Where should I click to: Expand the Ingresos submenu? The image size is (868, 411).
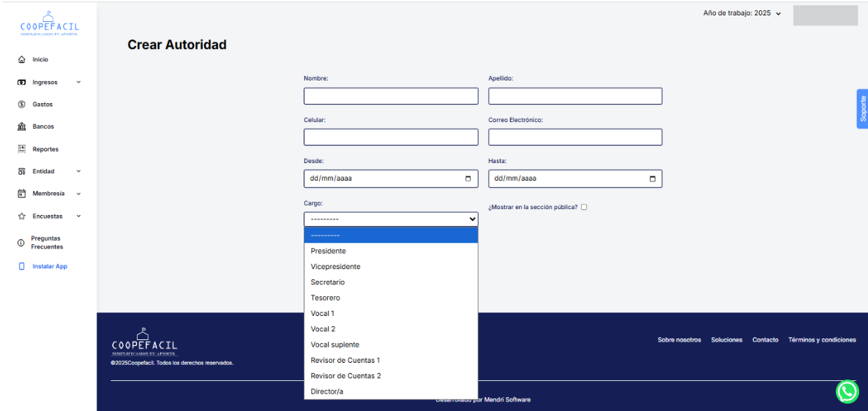(x=78, y=82)
